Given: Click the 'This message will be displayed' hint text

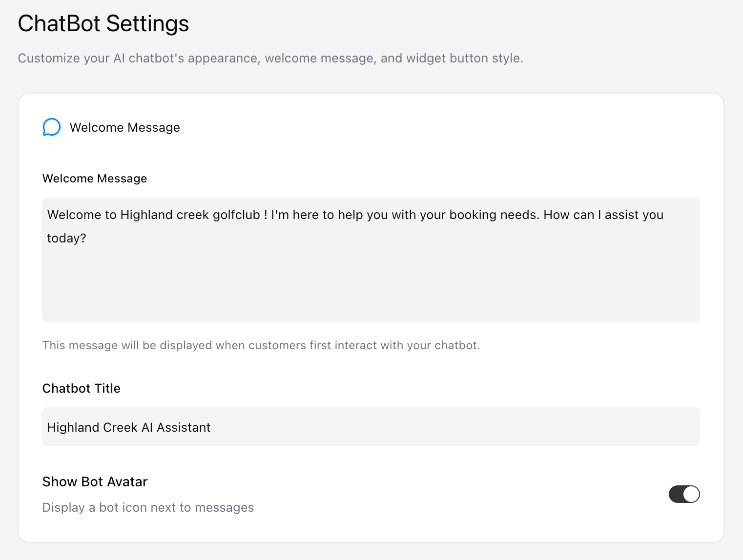Looking at the screenshot, I should click(261, 345).
